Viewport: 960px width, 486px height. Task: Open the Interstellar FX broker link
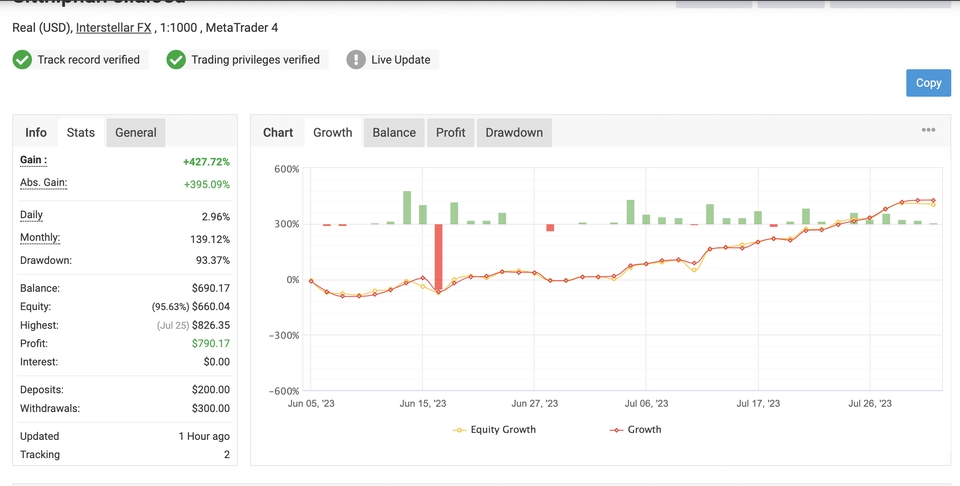[x=113, y=28]
